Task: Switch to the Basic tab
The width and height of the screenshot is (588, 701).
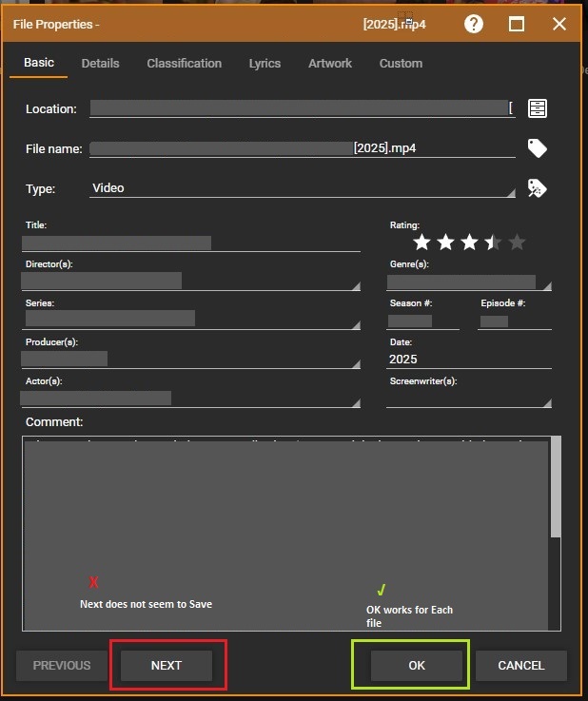Action: [39, 63]
